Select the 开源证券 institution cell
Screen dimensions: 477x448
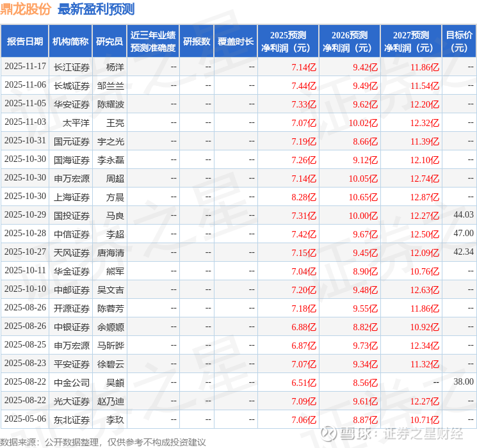(x=72, y=308)
